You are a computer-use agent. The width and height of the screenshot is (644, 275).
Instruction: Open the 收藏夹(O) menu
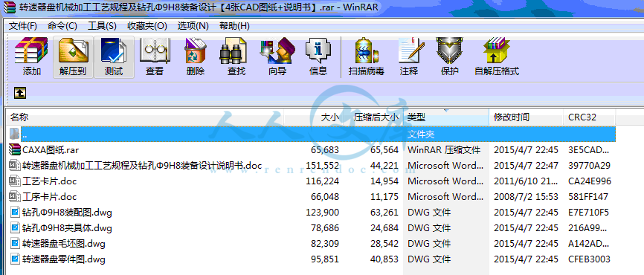pyautogui.click(x=147, y=26)
